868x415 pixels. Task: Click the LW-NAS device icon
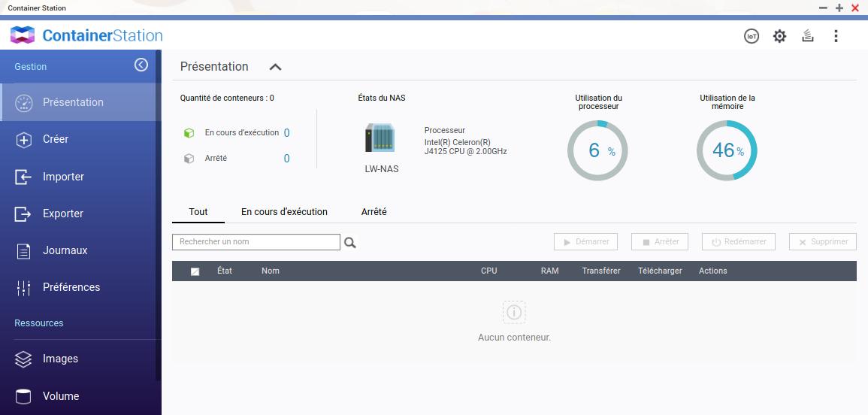(380, 138)
